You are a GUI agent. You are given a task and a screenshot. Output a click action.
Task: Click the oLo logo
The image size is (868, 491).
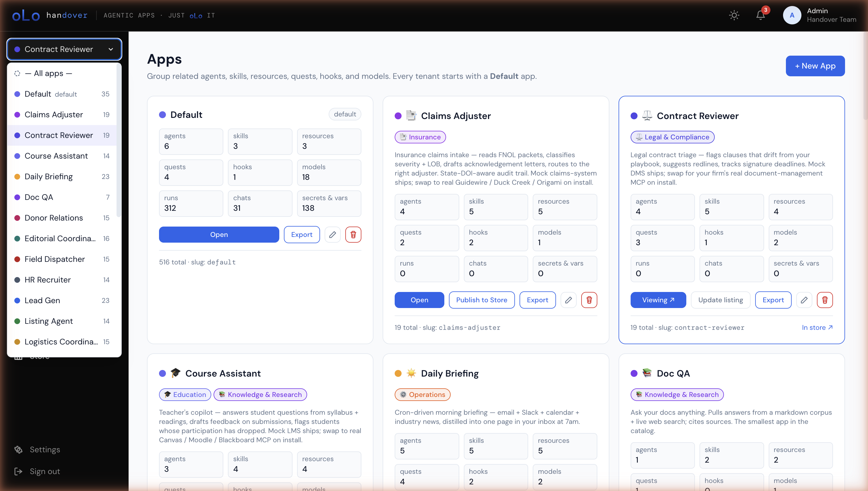point(26,15)
